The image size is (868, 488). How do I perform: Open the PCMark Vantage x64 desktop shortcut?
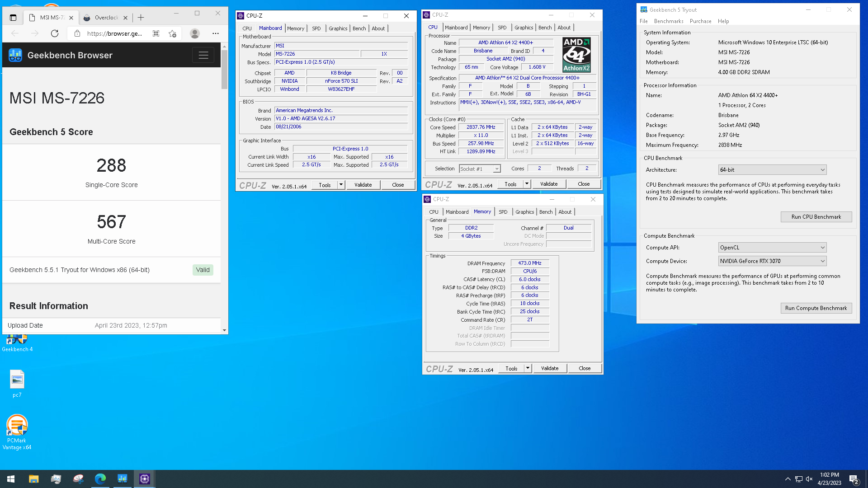pos(17,432)
